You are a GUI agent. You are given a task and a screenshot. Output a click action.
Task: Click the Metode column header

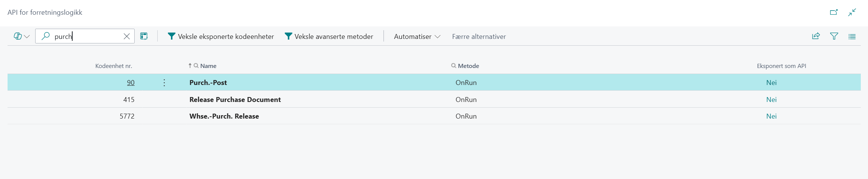click(x=468, y=66)
